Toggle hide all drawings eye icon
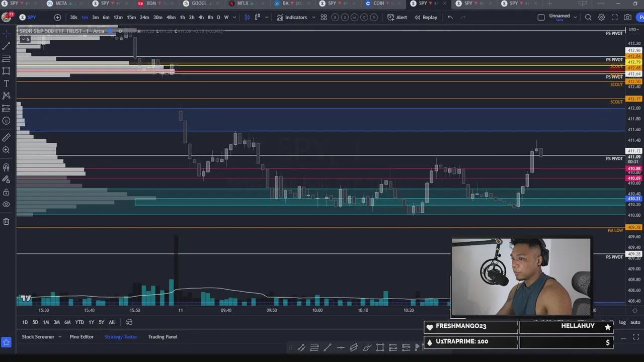Viewport: 644px width, 362px height. [x=6, y=205]
